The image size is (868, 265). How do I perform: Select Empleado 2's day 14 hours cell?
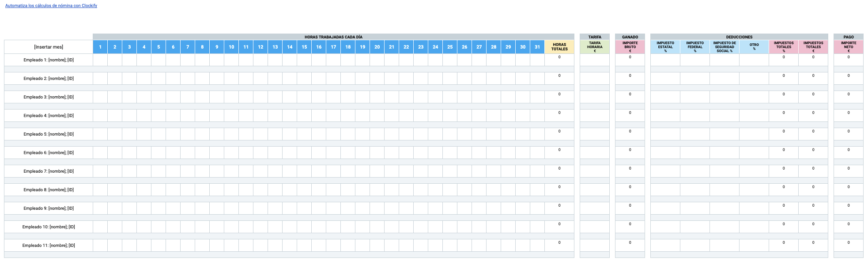(x=290, y=79)
